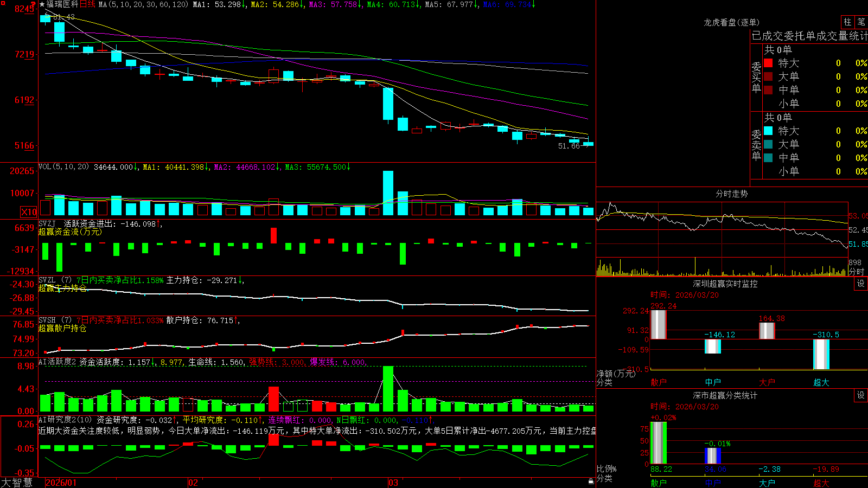
Task: Select the 龙虎看盘(逐单) panel title
Action: coord(731,22)
